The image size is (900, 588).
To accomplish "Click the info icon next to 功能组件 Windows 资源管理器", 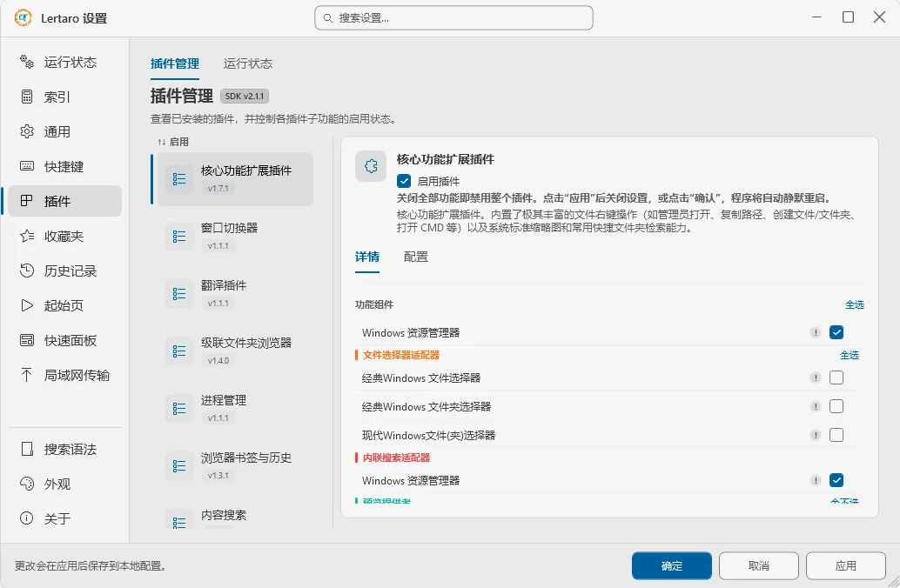I will [x=815, y=332].
